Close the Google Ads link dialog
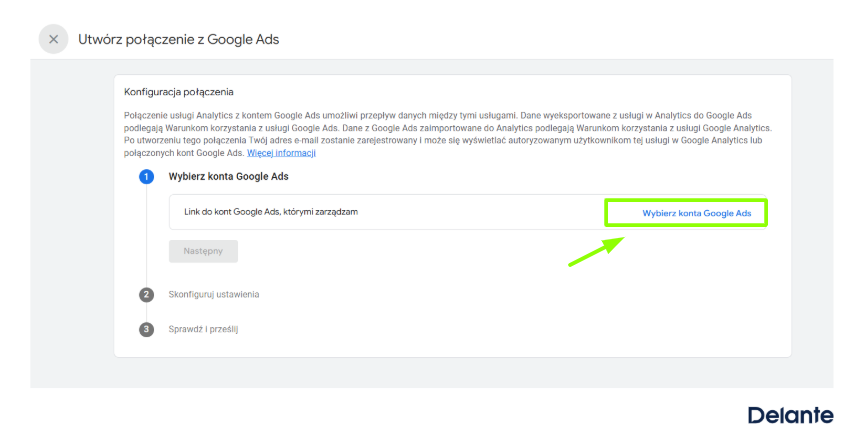854x440 pixels. tap(53, 39)
